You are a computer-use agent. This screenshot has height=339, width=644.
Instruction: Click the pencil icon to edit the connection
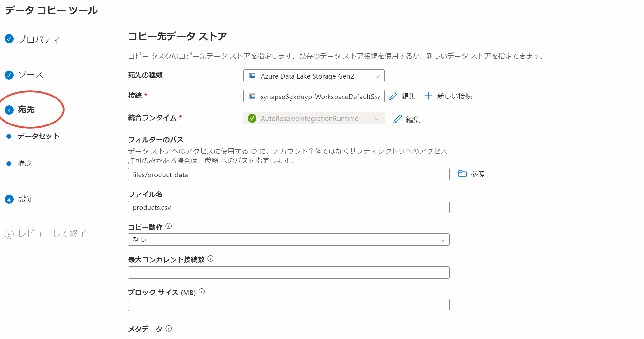click(x=393, y=96)
